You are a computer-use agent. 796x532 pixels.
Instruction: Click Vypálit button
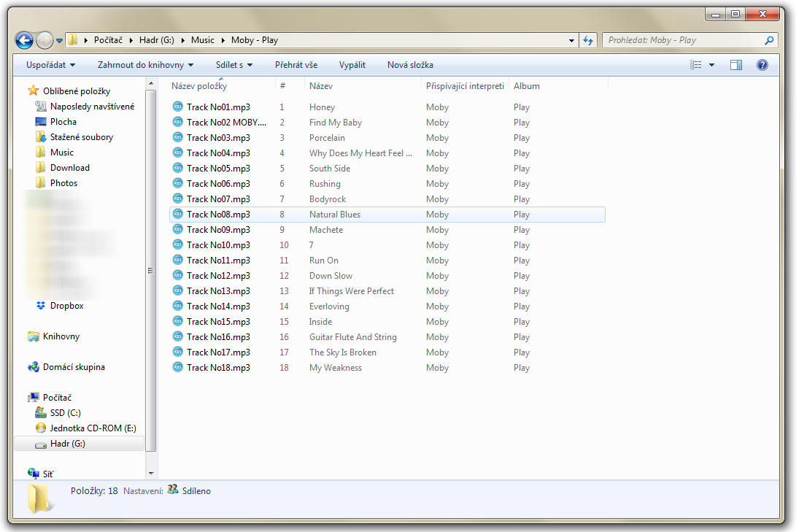[352, 65]
